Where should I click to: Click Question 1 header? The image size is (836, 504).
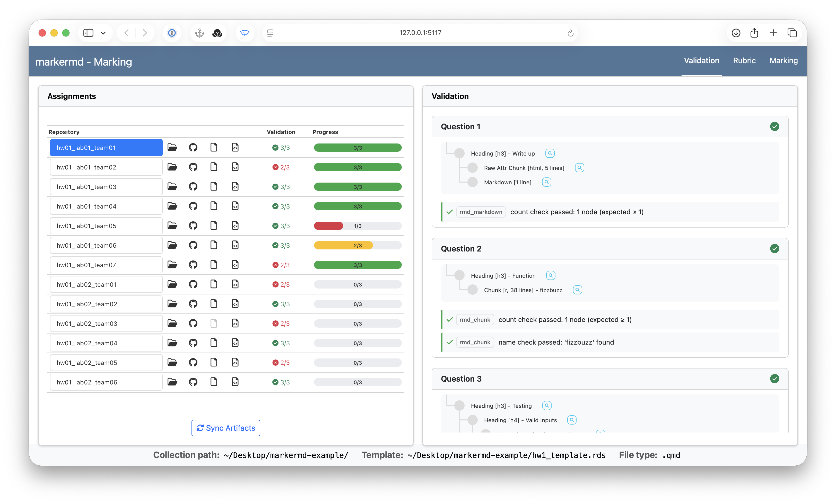click(x=610, y=127)
